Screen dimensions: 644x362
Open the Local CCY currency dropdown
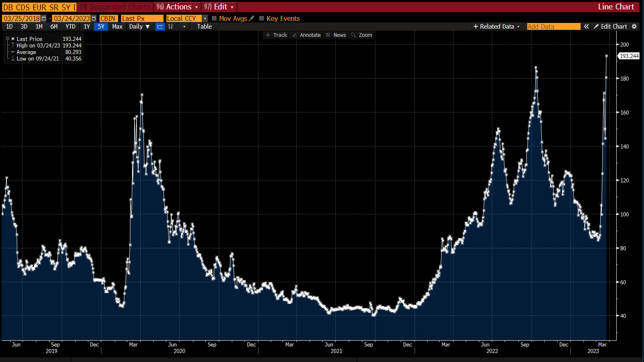[x=205, y=18]
